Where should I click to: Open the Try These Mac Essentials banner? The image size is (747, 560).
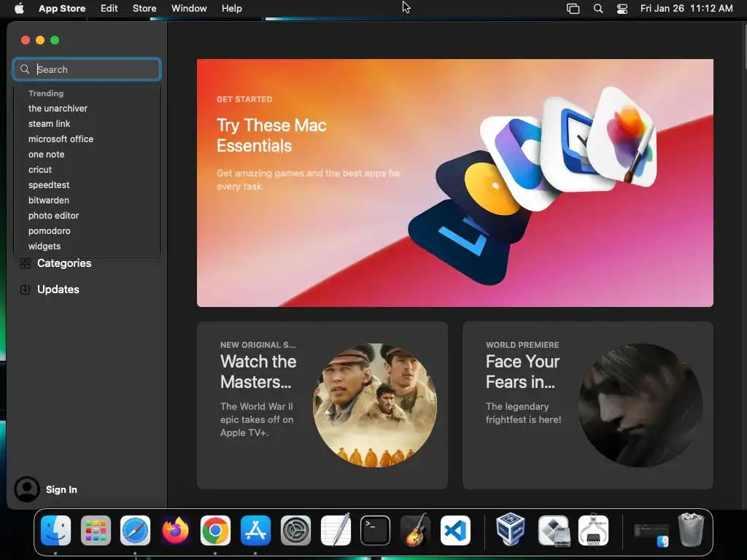click(455, 183)
